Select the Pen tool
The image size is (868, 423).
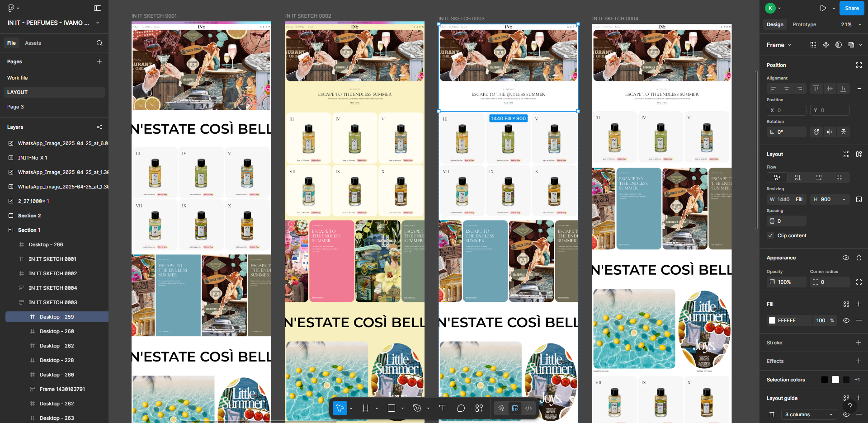point(417,408)
